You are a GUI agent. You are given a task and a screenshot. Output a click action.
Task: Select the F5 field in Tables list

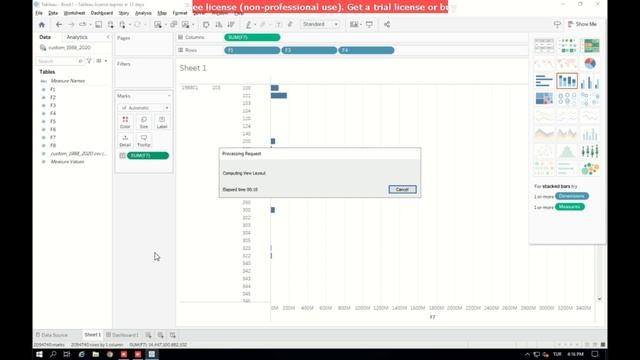[53, 122]
